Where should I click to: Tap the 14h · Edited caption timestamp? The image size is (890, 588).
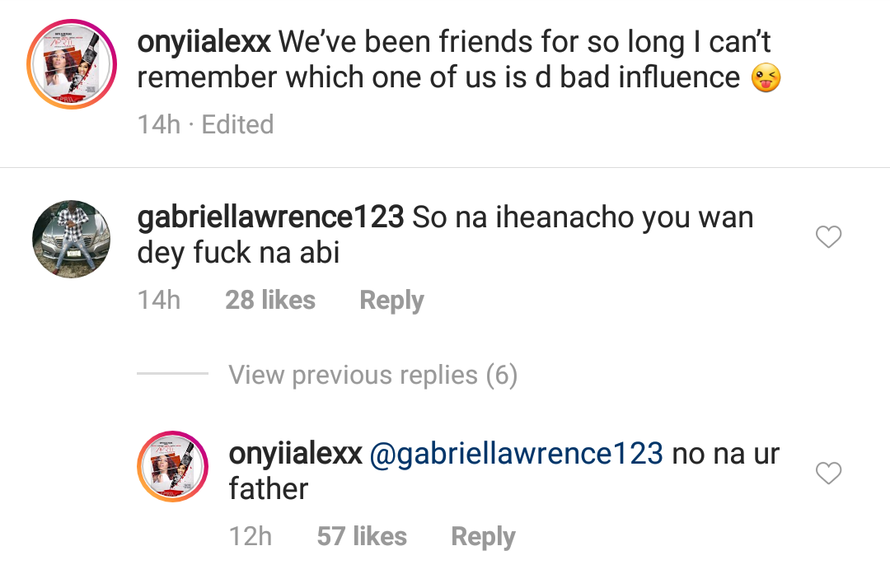[205, 124]
